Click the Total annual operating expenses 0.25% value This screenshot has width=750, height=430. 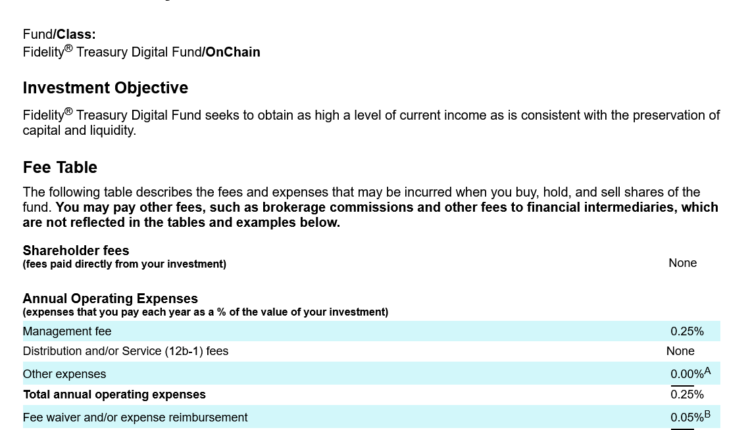(687, 394)
